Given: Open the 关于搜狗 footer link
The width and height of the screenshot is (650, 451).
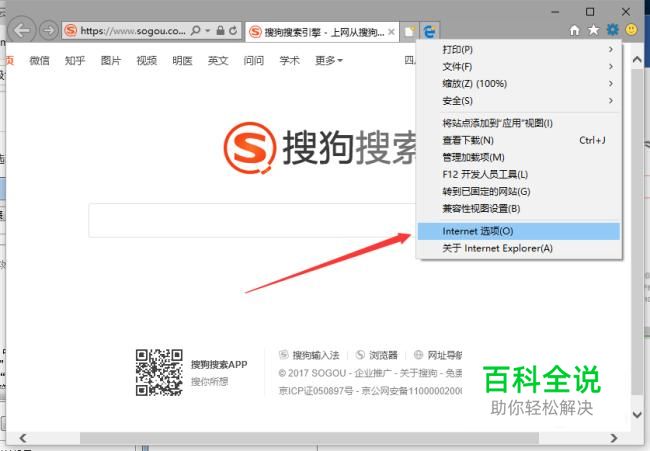Looking at the screenshot, I should pos(419,373).
